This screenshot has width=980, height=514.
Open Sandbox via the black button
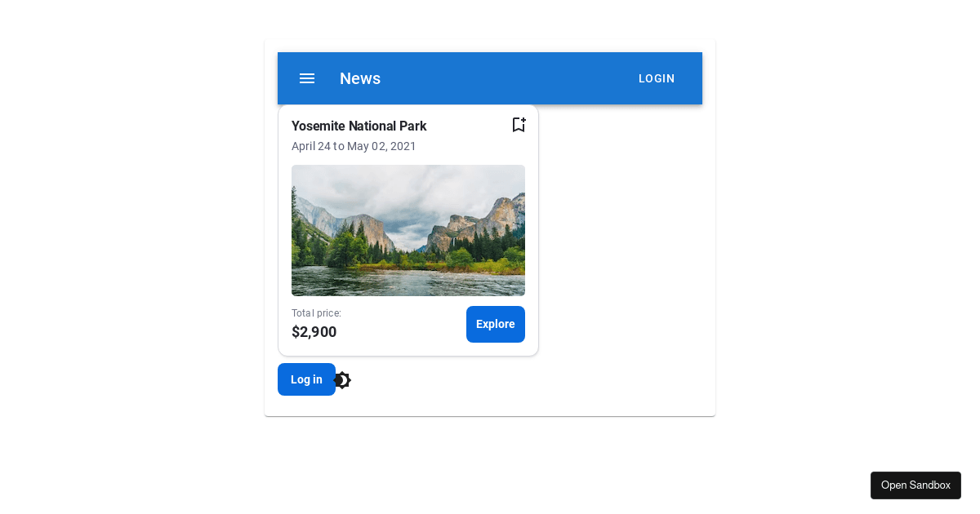pos(915,485)
